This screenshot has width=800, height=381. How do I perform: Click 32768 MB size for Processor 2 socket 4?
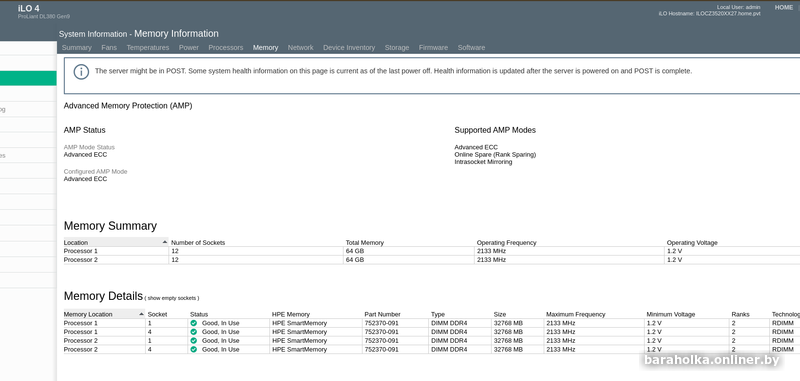[x=508, y=349]
